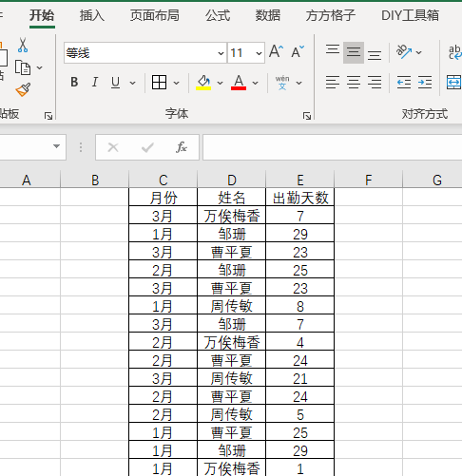Select the 出勤天数 header cell

click(299, 198)
